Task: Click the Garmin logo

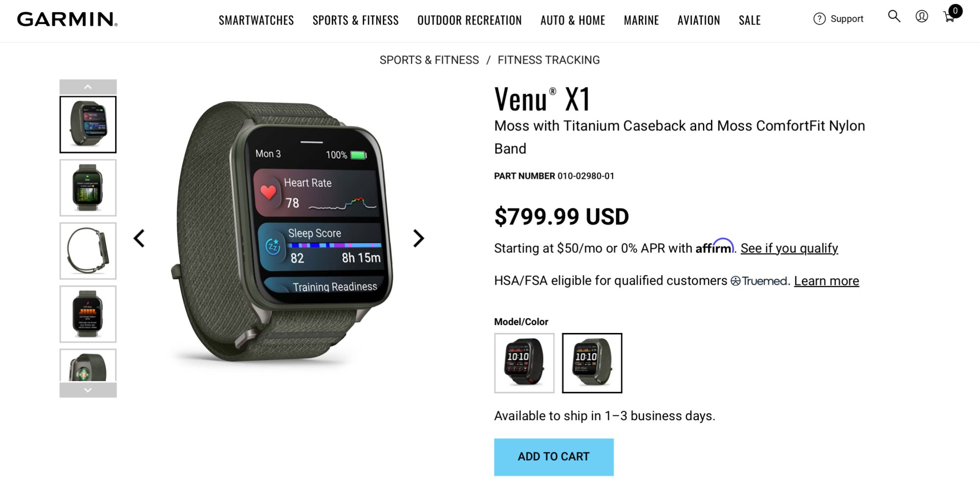Action: click(x=67, y=19)
